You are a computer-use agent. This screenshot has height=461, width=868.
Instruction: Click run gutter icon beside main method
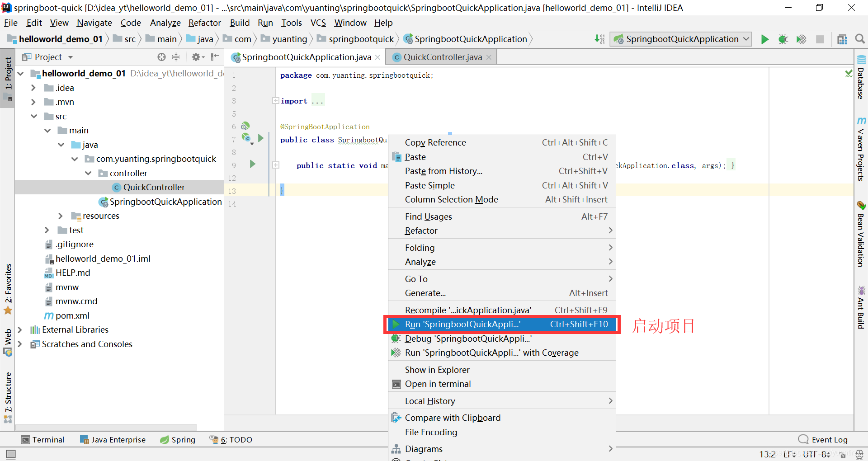pos(252,164)
